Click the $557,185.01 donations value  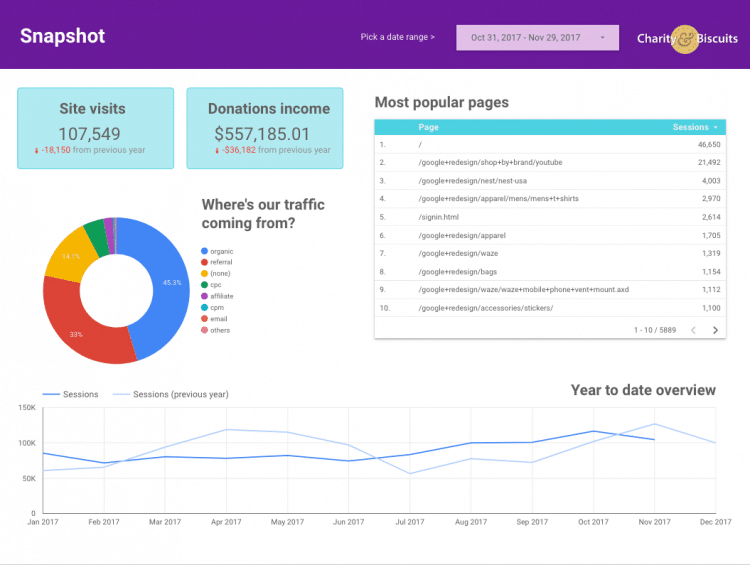tap(262, 134)
